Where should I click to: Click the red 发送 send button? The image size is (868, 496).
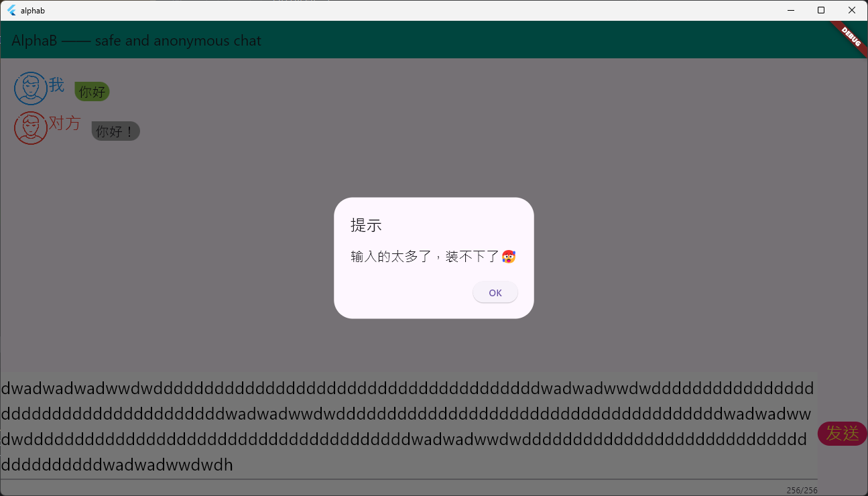coord(842,434)
